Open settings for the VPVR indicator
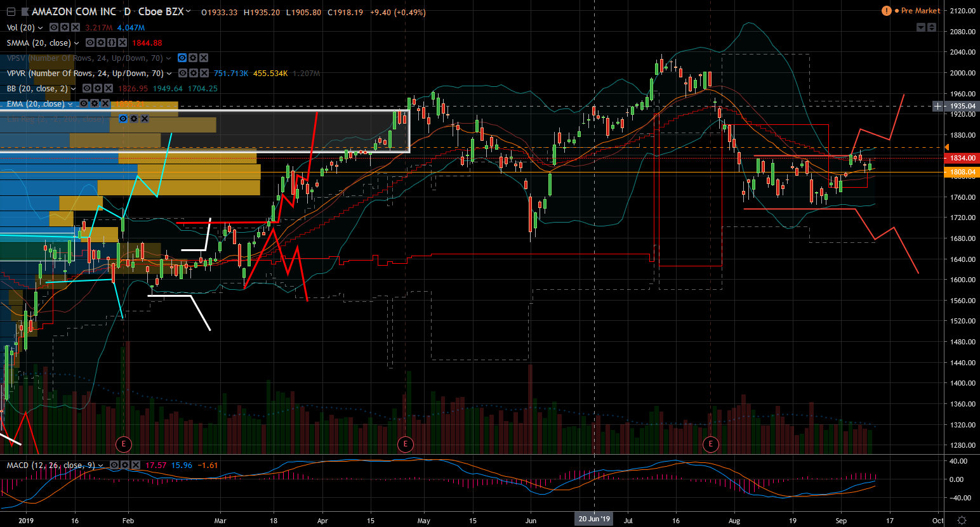980x527 pixels. point(194,74)
